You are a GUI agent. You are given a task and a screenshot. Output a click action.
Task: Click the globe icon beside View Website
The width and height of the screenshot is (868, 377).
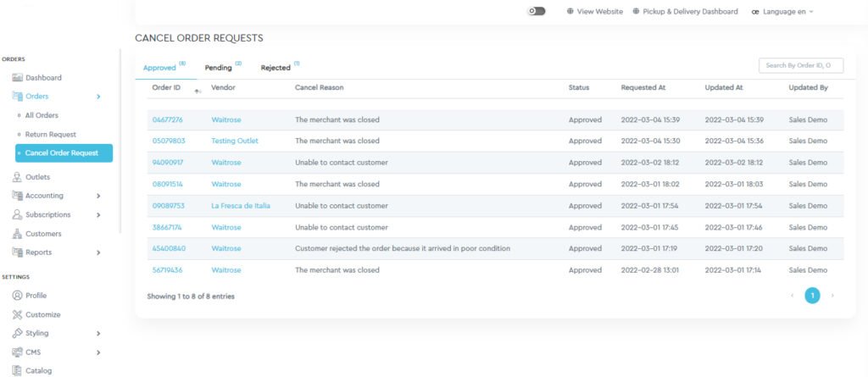click(570, 12)
